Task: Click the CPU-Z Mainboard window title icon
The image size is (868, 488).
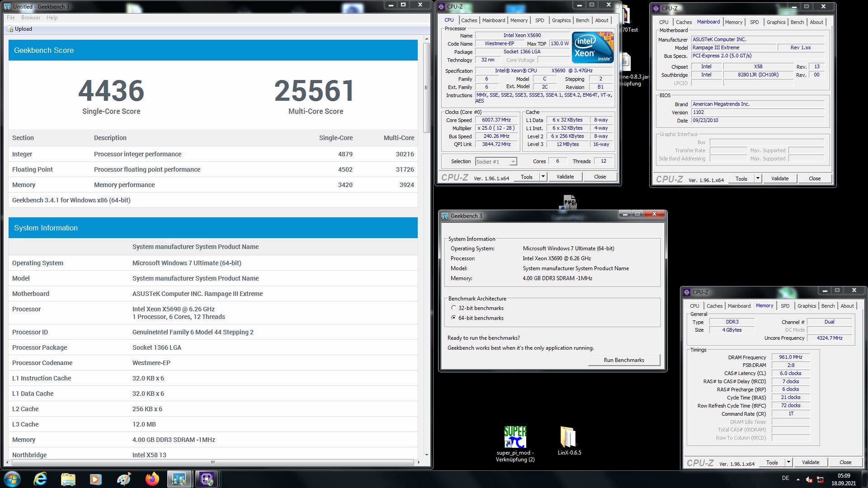Action: tap(656, 8)
